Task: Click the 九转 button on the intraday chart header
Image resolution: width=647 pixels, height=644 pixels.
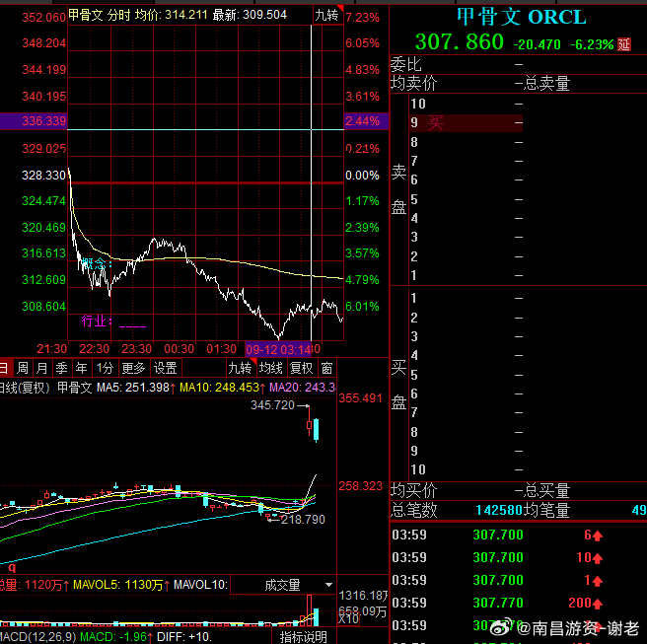Action: (328, 15)
